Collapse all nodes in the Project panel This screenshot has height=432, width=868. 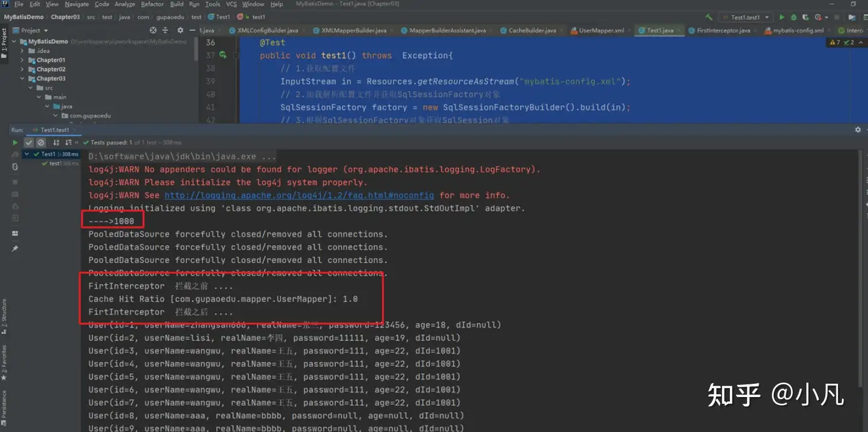pos(166,30)
